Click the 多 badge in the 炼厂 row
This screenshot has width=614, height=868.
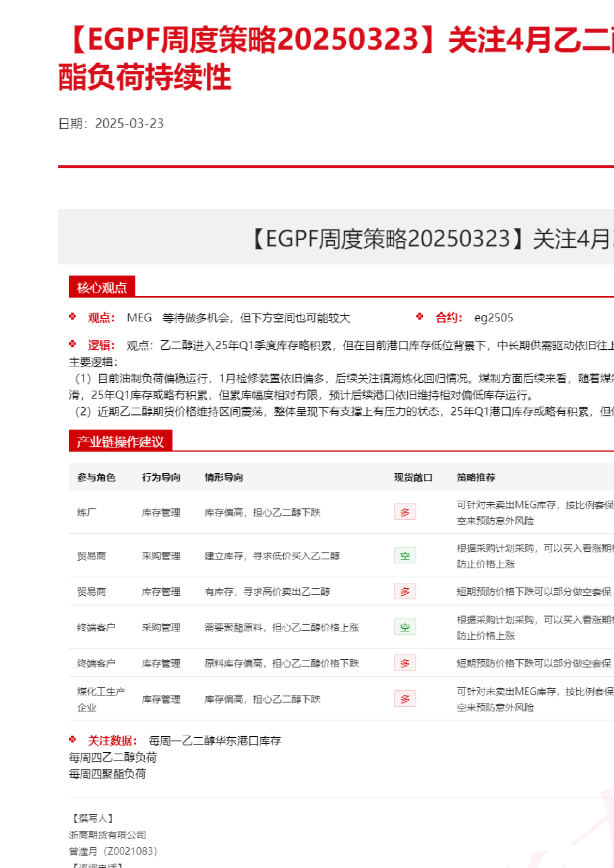(405, 512)
